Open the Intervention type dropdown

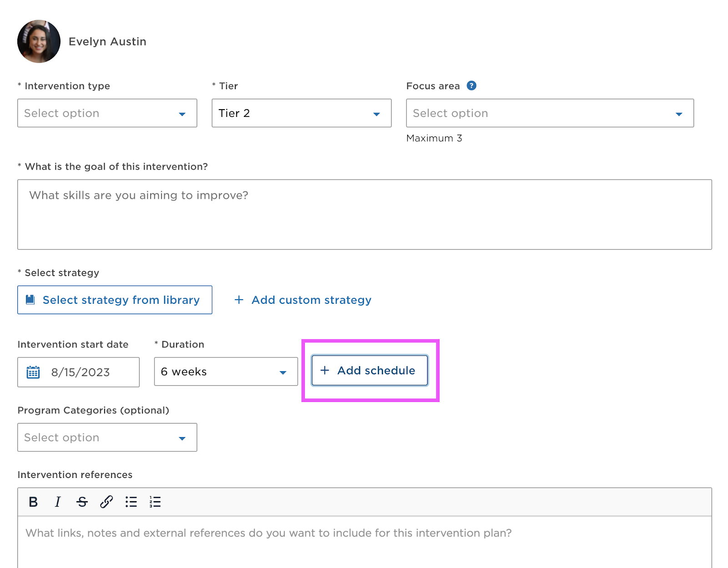[107, 113]
